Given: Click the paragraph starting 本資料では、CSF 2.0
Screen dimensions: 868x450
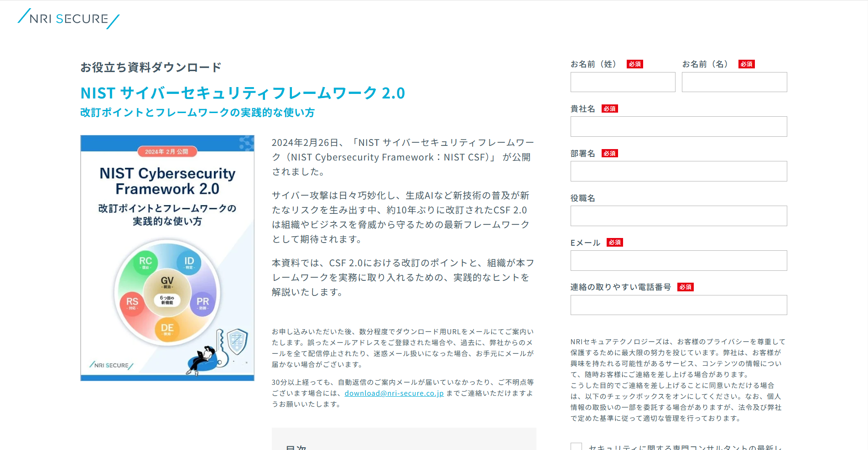Looking at the screenshot, I should point(403,277).
